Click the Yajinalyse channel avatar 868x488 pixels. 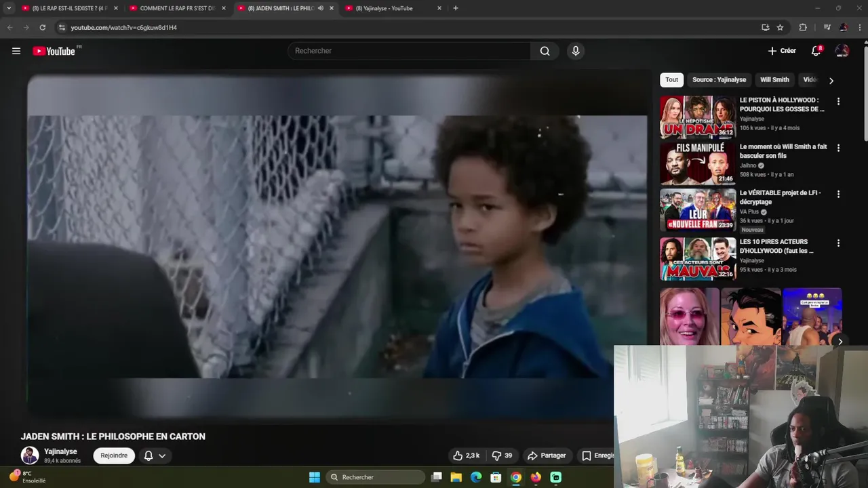(x=30, y=455)
